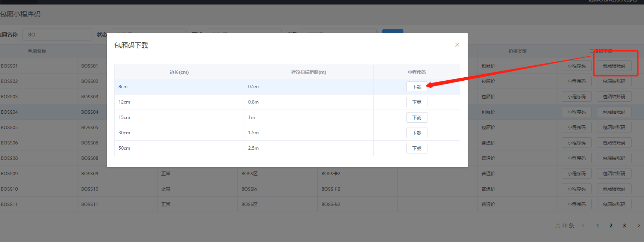Open 包厢结账码 for the BOSS08 row
Image resolution: width=644 pixels, height=242 pixels.
[614, 158]
